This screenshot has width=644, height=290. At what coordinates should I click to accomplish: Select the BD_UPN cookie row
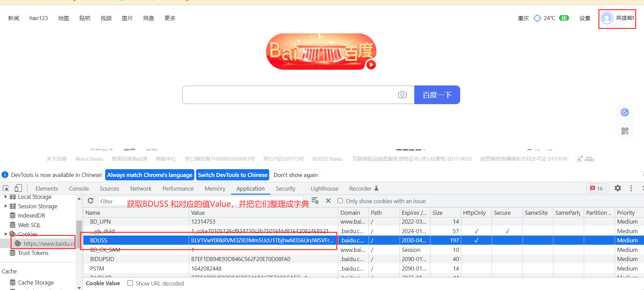(x=364, y=222)
